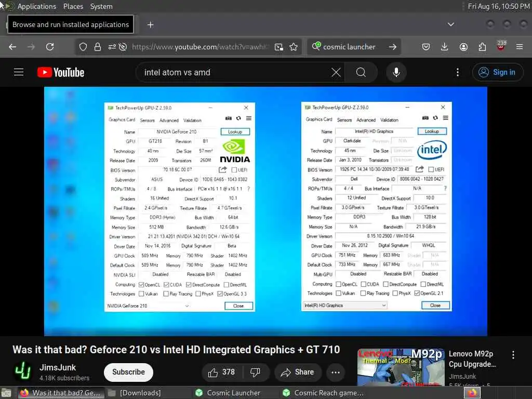
Task: Go to the YouTube home logo
Action: pyautogui.click(x=61, y=72)
